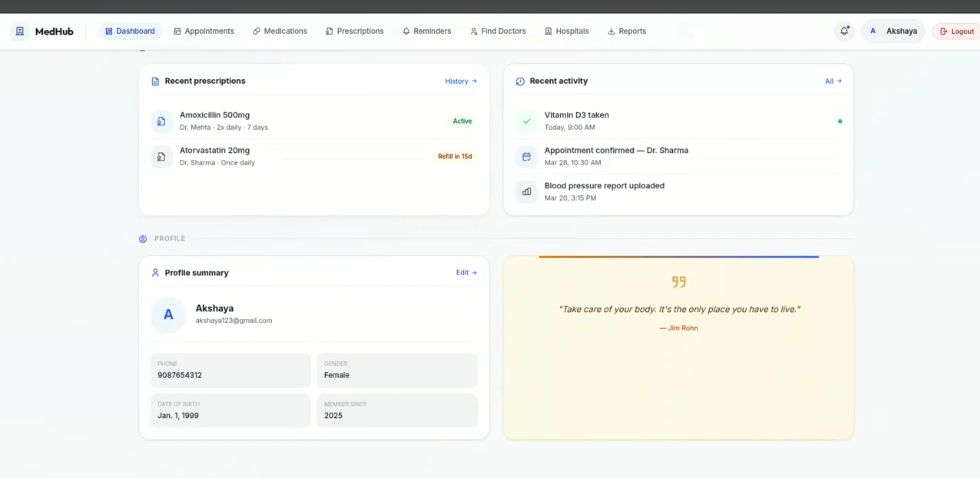Screen dimensions: 980x478
Task: Open the notifications bell
Action: (x=844, y=31)
